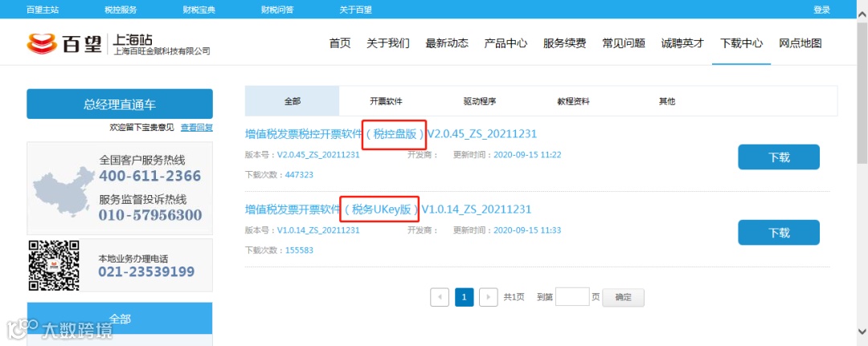The width and height of the screenshot is (868, 346).
Task: Click the 百望 logo icon
Action: coord(42,43)
